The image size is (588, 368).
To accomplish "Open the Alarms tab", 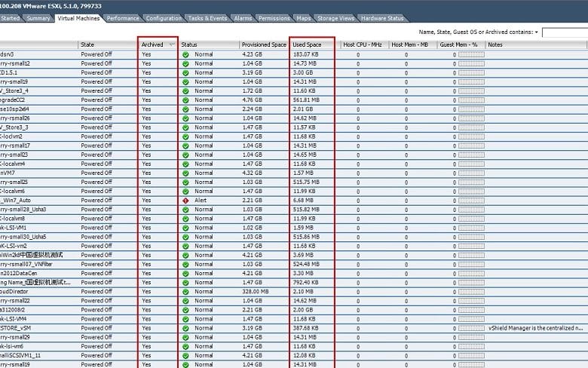I will click(x=243, y=18).
